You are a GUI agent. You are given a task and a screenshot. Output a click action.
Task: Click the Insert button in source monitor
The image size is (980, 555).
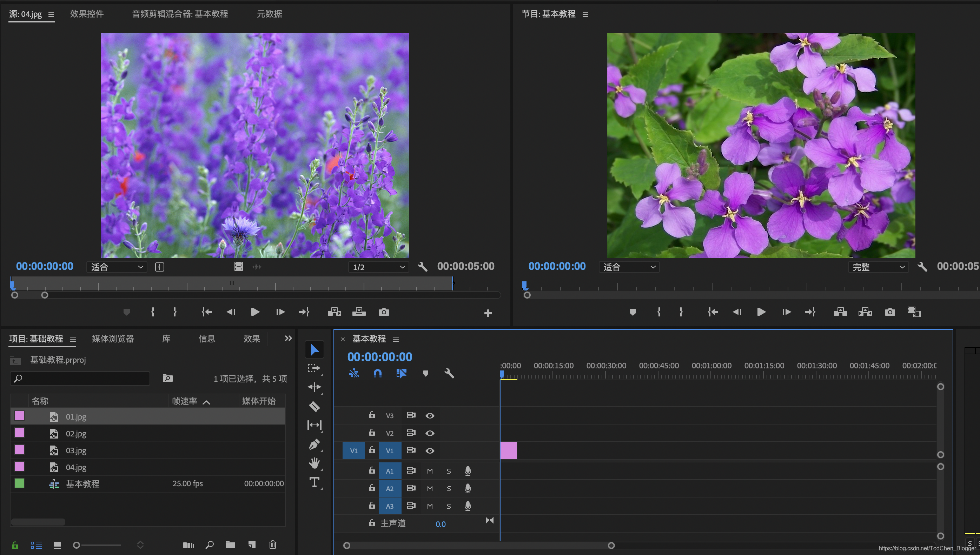(334, 312)
